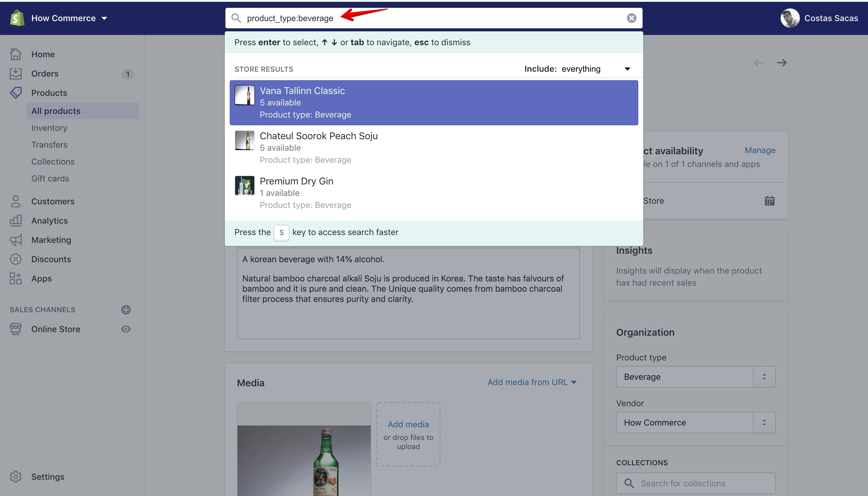Click the search magnifier icon
868x496 pixels.
click(236, 18)
